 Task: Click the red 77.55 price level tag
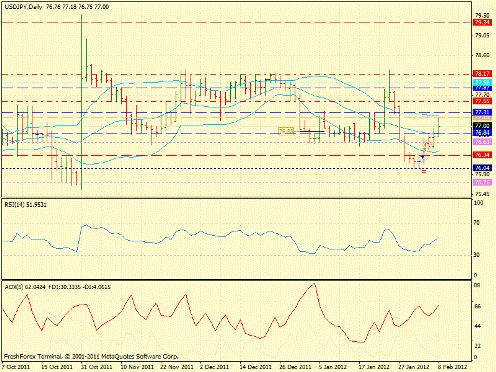[482, 101]
